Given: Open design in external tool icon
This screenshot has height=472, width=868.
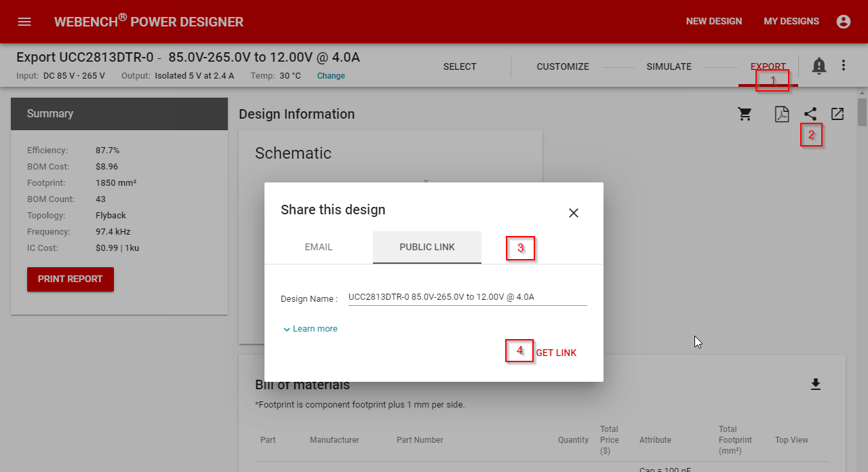Looking at the screenshot, I should (837, 114).
